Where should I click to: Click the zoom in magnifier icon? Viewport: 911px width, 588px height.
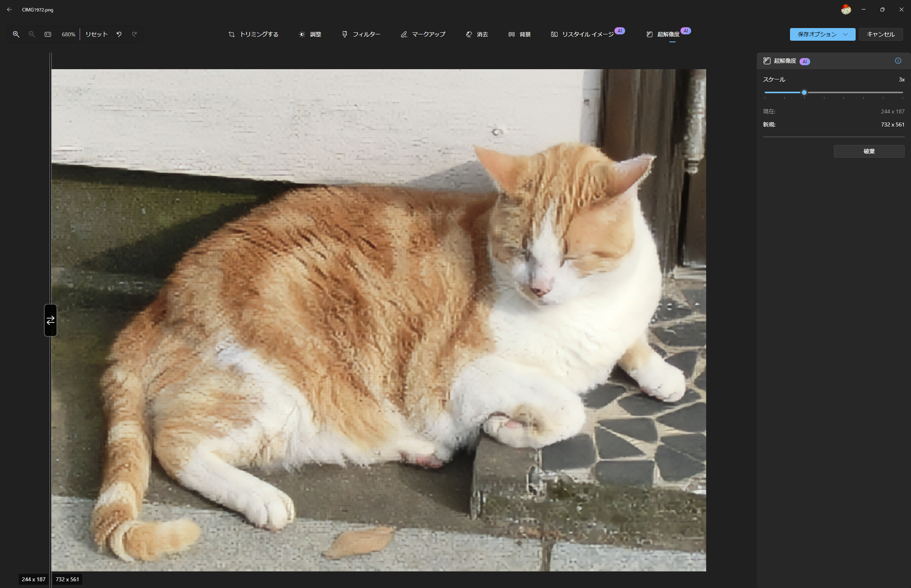16,34
